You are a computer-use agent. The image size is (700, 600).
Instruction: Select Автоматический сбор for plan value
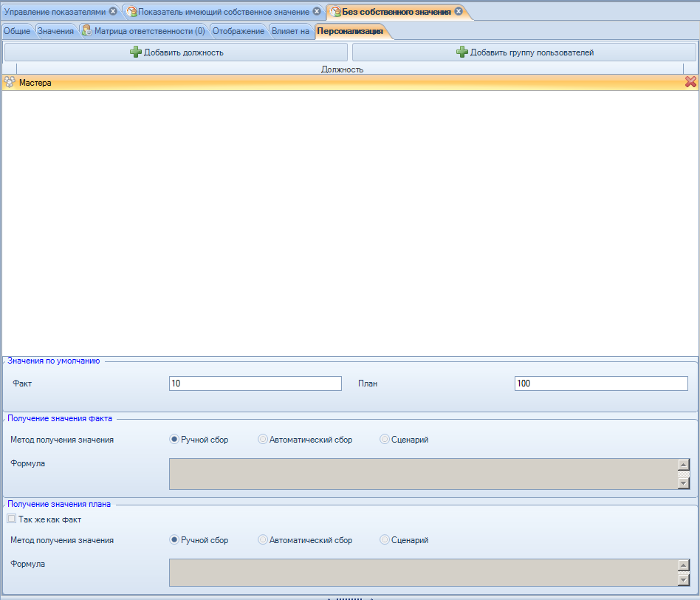263,540
